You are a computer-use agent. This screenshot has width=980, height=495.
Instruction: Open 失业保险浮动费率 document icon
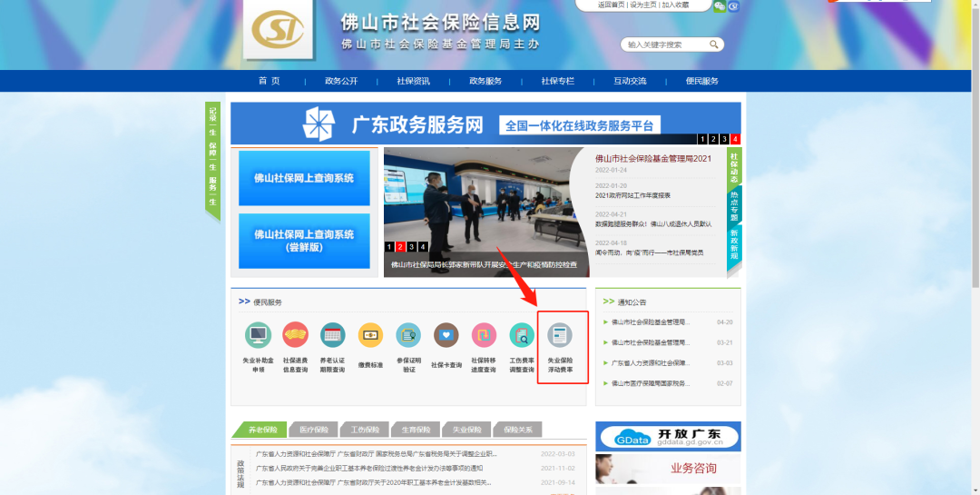pos(559,335)
